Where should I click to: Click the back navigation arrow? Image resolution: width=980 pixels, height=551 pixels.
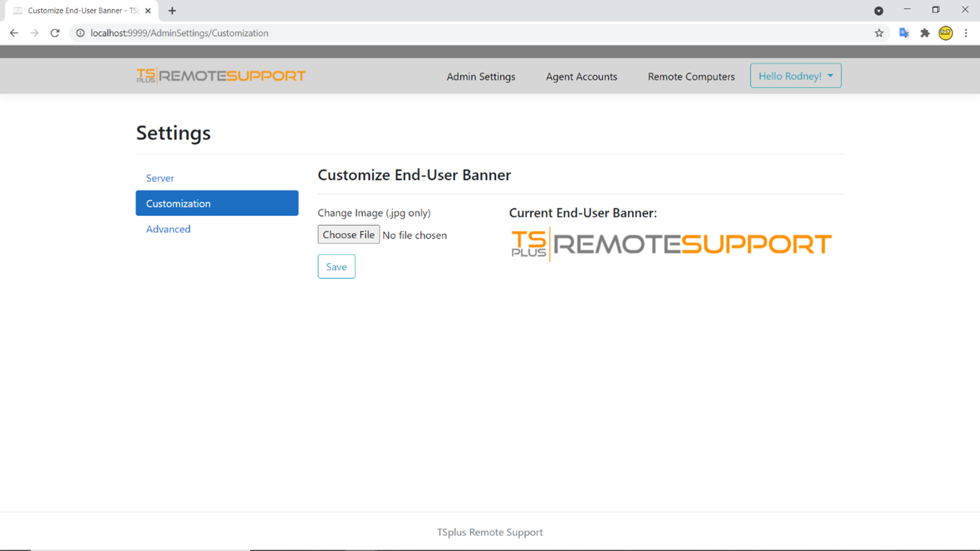click(14, 33)
